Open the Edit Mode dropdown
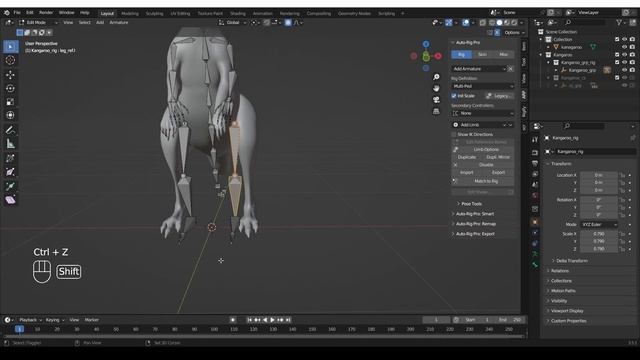 (38, 22)
